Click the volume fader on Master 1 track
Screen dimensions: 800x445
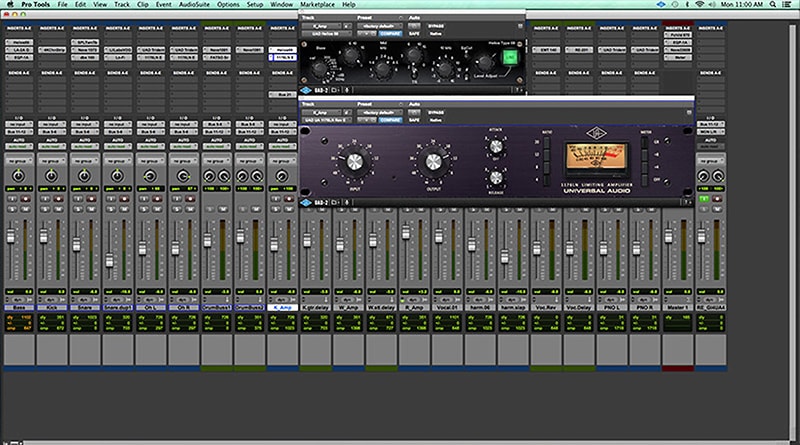click(x=668, y=236)
